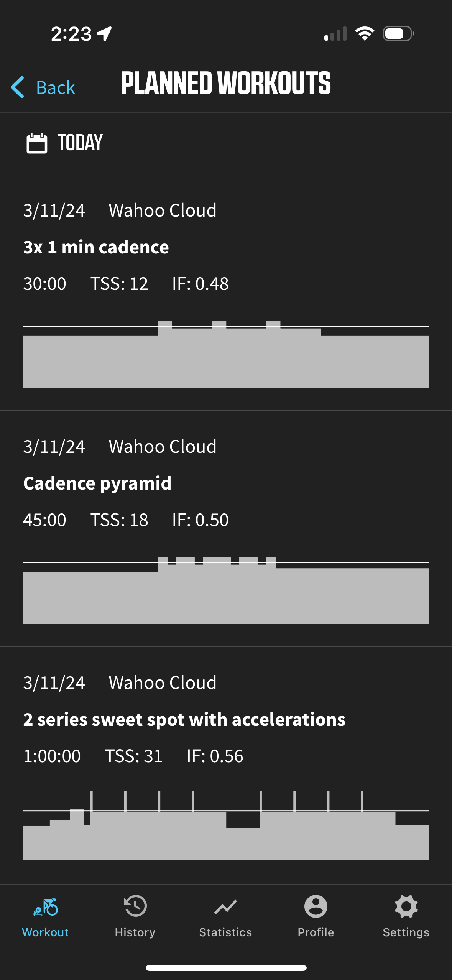
Task: Open the Cadence pyramid workout
Action: click(97, 483)
